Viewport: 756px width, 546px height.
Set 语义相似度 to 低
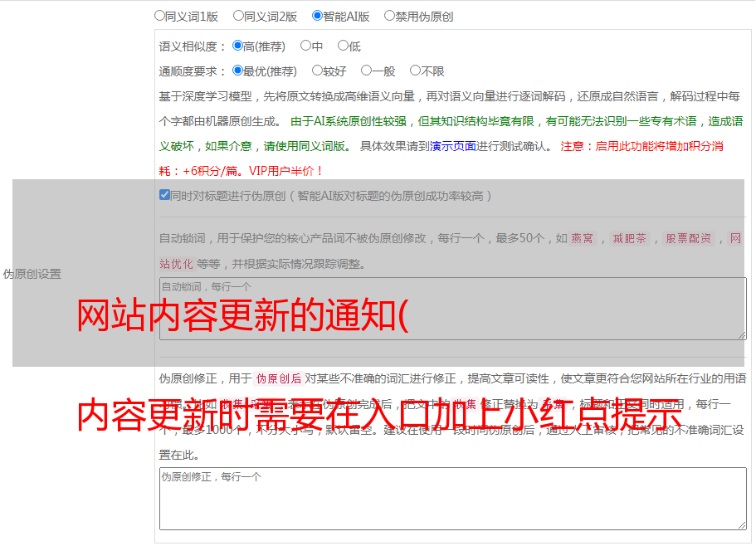click(x=343, y=46)
